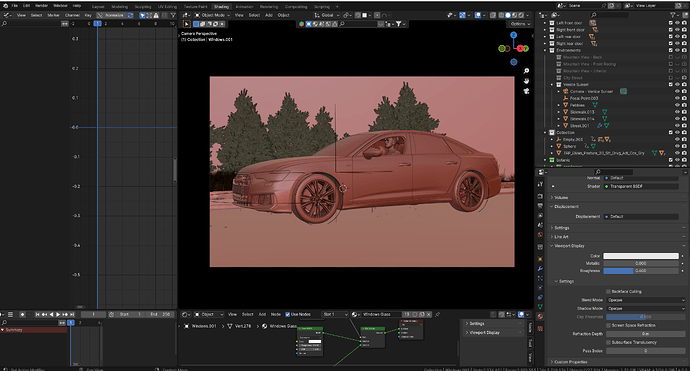The width and height of the screenshot is (690, 371).
Task: Open the Blend Mode Opaque dropdown
Action: (x=646, y=300)
